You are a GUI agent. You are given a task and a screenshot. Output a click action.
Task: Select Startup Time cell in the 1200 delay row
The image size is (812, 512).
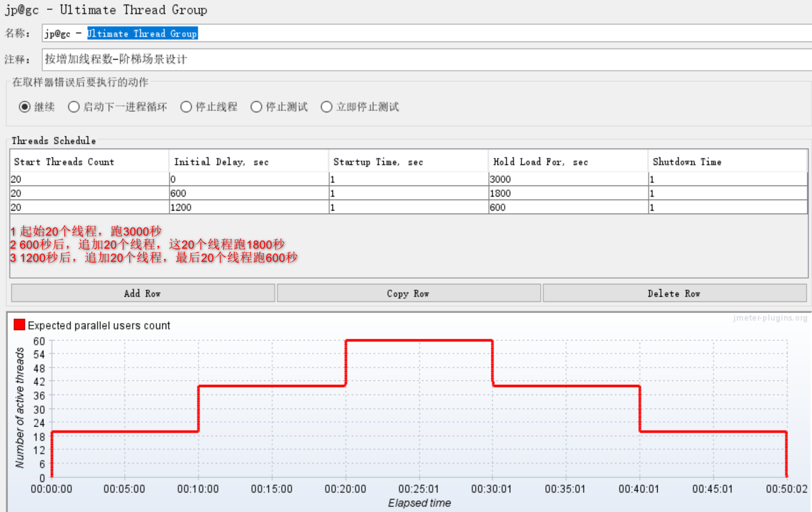(408, 207)
